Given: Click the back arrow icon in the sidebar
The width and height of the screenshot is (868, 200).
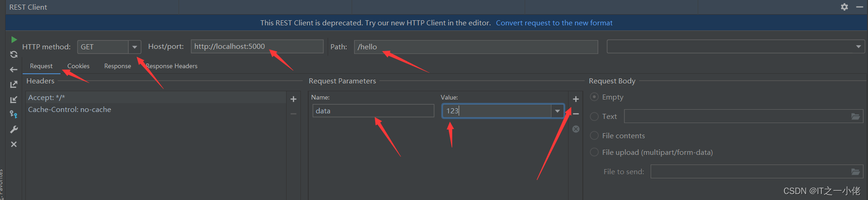Looking at the screenshot, I should click(14, 70).
